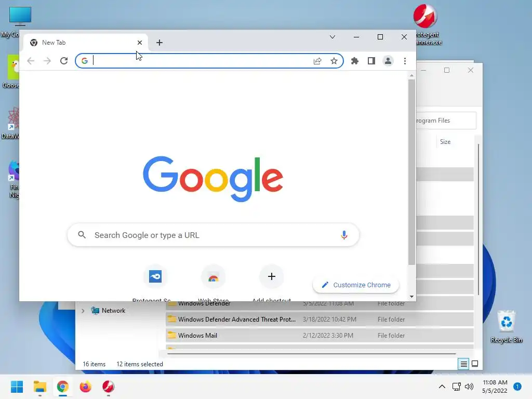Click the 3/18/2022 10:42 PM date cell

(x=329, y=320)
